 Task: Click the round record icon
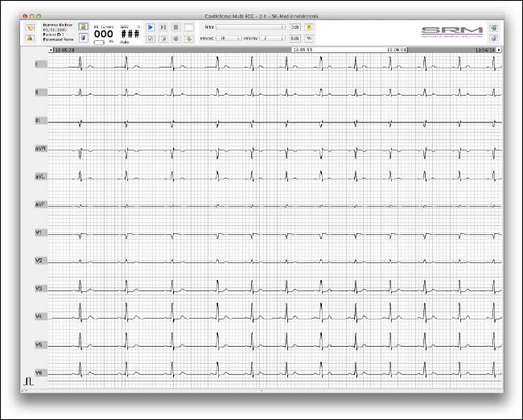point(175,38)
